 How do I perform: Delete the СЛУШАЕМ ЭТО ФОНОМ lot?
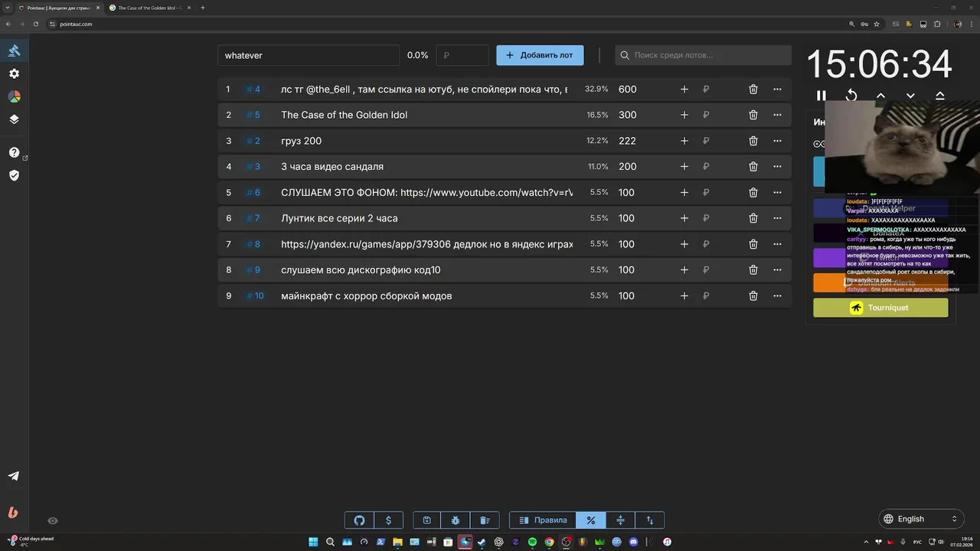click(x=753, y=193)
